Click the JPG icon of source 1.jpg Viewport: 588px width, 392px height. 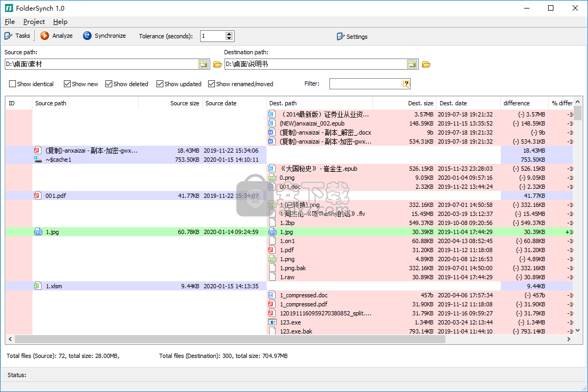[38, 232]
